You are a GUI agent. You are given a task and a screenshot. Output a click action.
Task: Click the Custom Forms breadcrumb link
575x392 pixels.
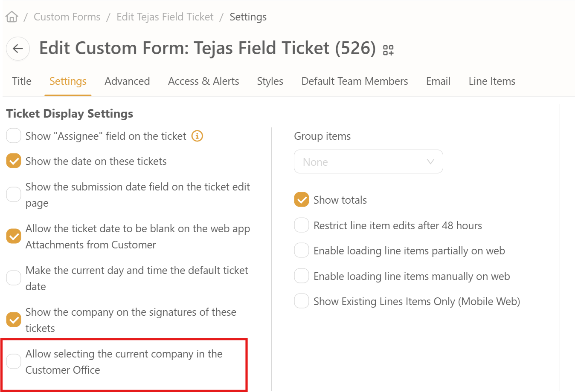pos(67,17)
